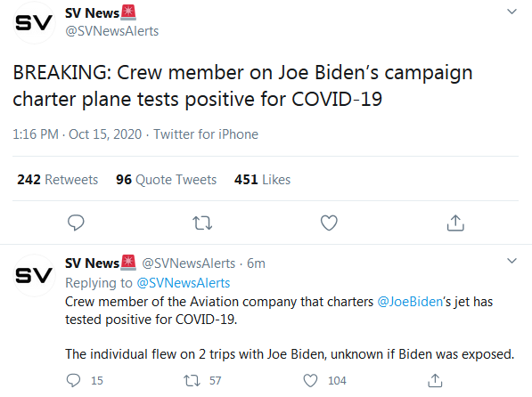Image resolution: width=532 pixels, height=397 pixels.
Task: Open the reply tweet's 6m timestamp
Action: pyautogui.click(x=256, y=263)
